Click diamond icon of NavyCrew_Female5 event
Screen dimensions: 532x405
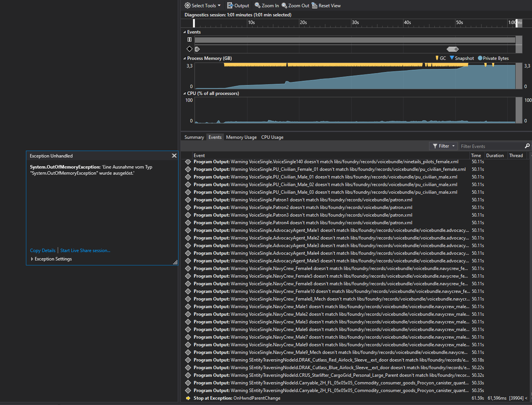point(188,276)
